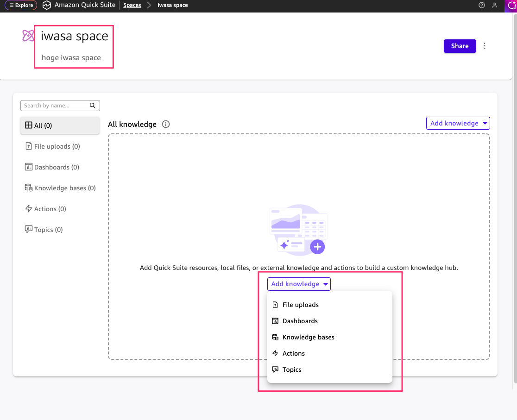Image resolution: width=517 pixels, height=420 pixels.
Task: Click the All knowledge info icon
Action: [x=165, y=124]
